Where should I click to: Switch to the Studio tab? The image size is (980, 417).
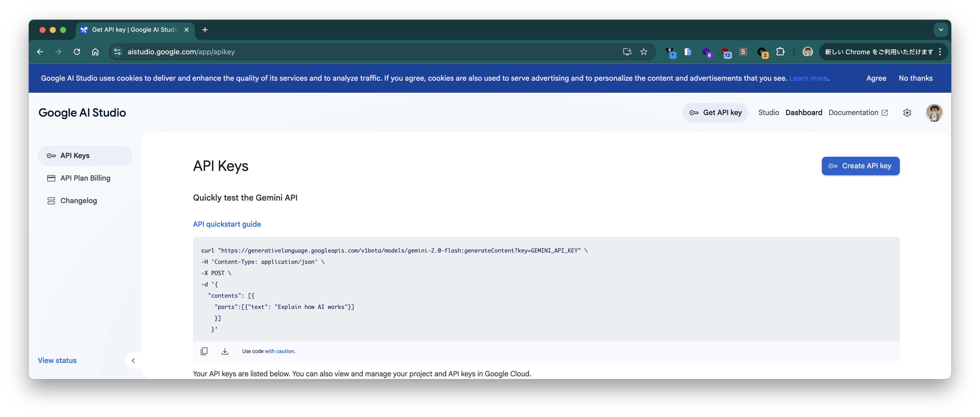tap(769, 112)
